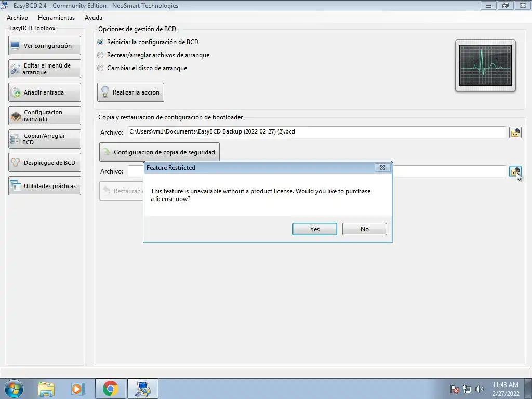Click the Action Center flag tray icon

coord(455,389)
